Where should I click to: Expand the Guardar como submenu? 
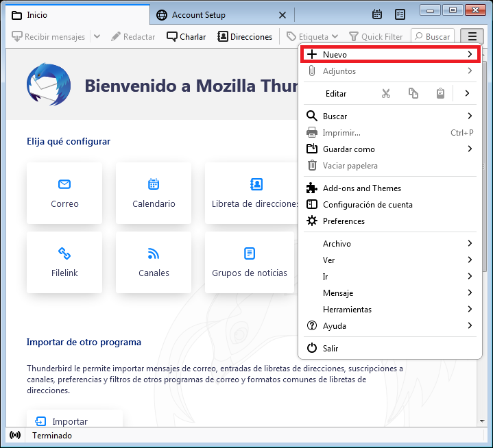[x=390, y=149]
